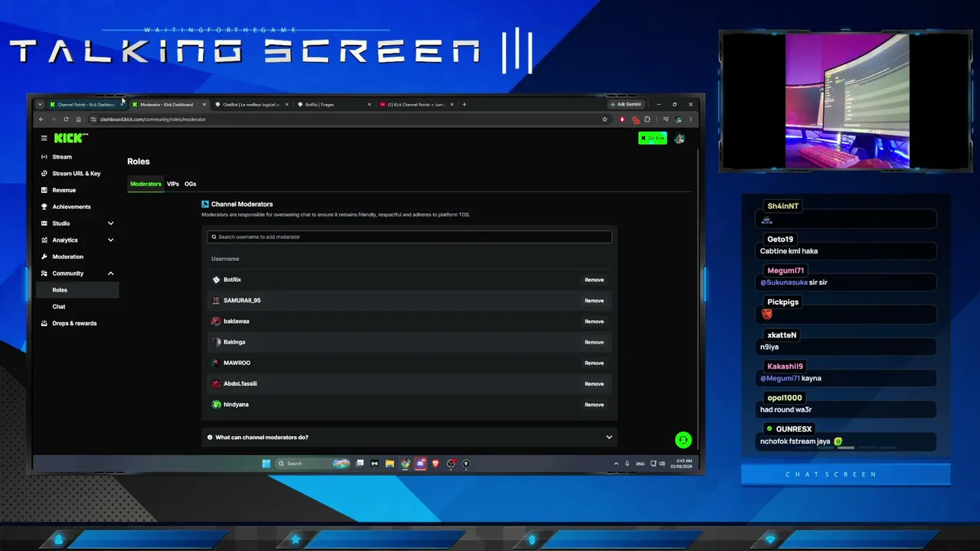Go back in the browser
This screenshot has width=980, height=551.
click(41, 119)
